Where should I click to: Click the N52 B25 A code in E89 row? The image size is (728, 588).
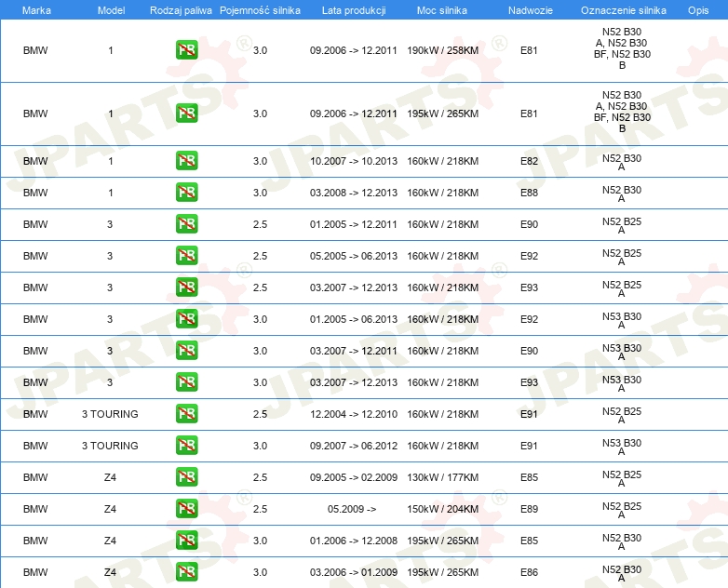[x=622, y=510]
